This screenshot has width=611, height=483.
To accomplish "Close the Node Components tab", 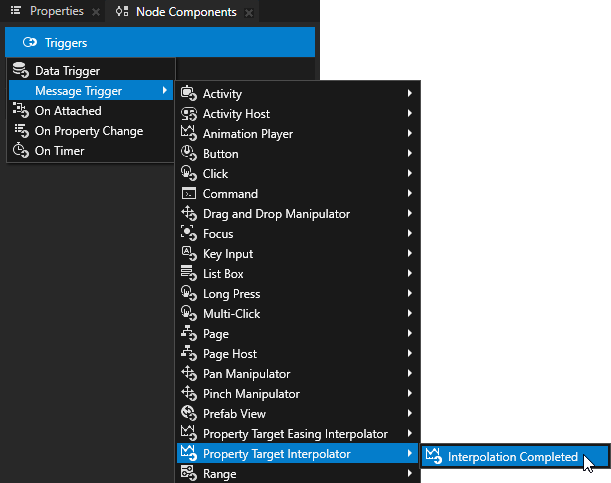I will coord(248,12).
